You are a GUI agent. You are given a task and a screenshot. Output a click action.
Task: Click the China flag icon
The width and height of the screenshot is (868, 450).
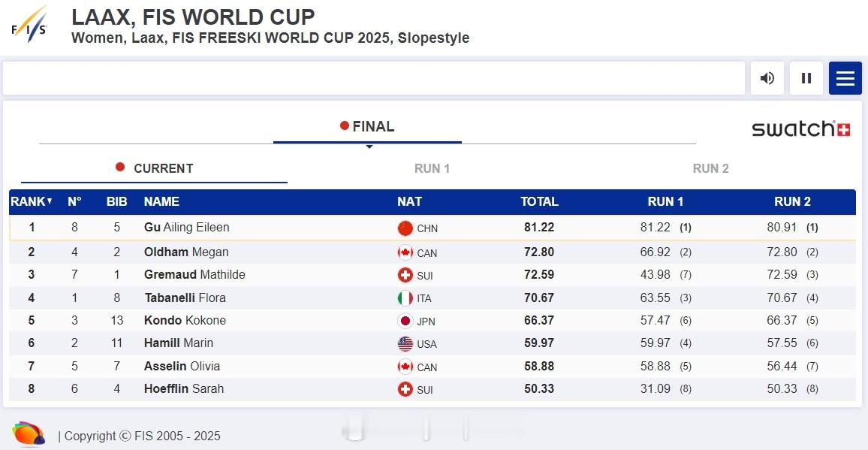[405, 228]
